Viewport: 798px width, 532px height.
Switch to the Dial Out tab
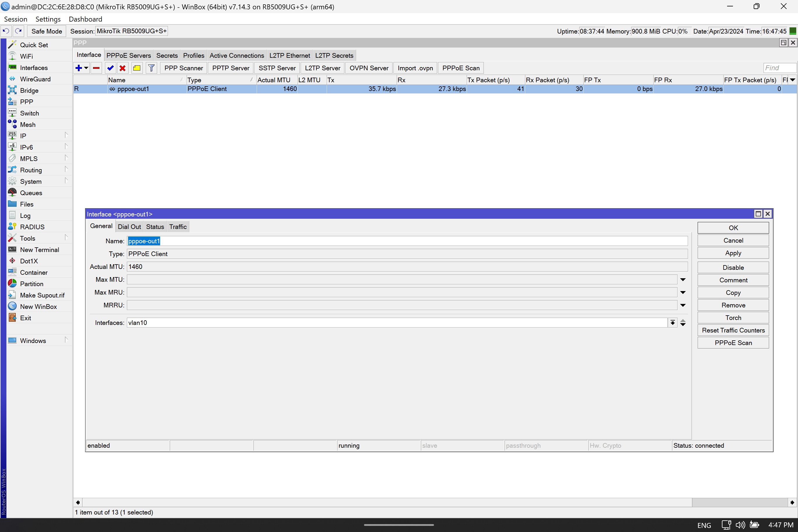point(129,227)
